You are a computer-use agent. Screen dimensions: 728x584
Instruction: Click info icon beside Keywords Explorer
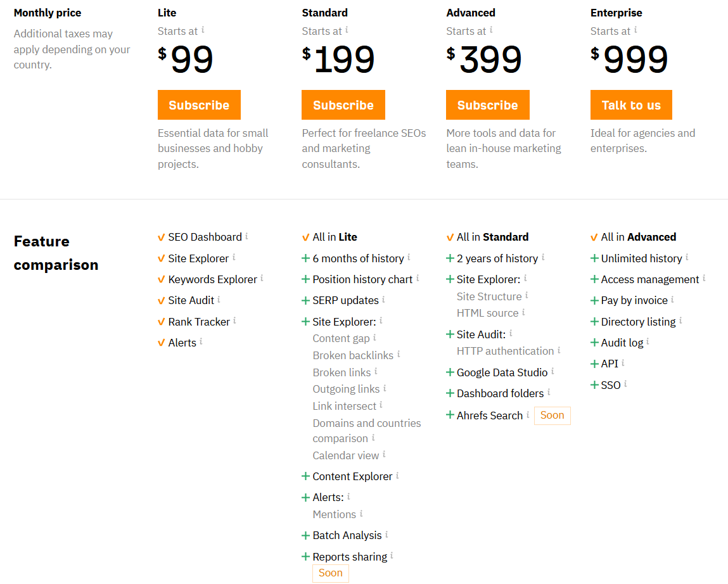tap(262, 278)
